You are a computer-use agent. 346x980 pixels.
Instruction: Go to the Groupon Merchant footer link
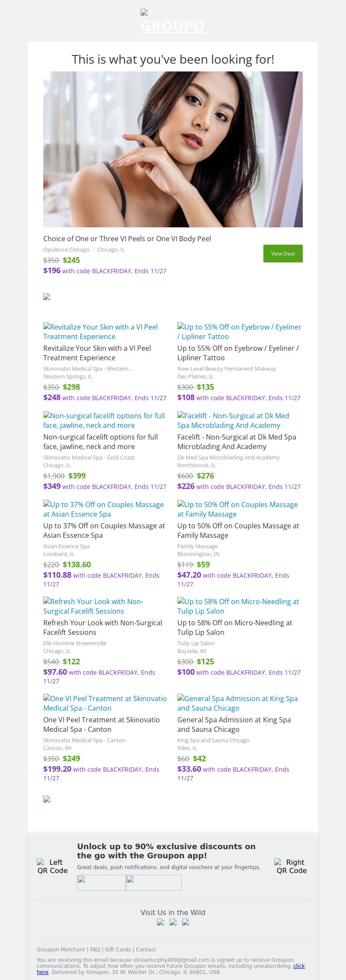(61, 949)
